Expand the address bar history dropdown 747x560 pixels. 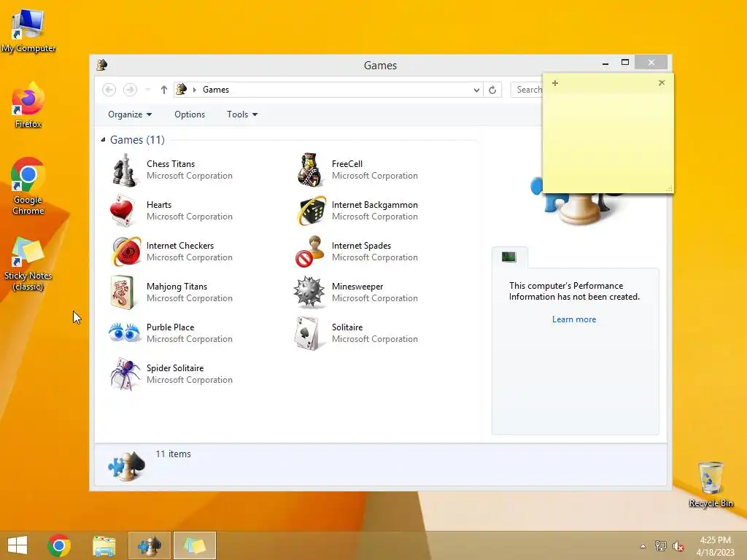476,90
